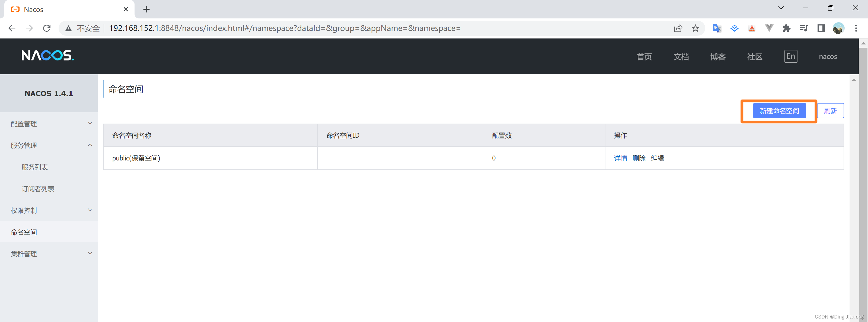Image resolution: width=868 pixels, height=322 pixels.
Task: Click the 刷新 button
Action: (x=830, y=111)
